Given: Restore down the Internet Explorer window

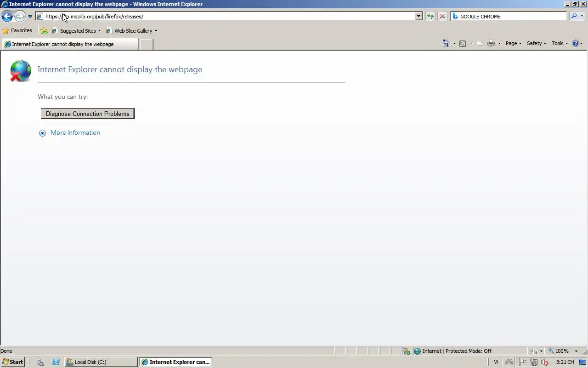Looking at the screenshot, I should pos(575,4).
